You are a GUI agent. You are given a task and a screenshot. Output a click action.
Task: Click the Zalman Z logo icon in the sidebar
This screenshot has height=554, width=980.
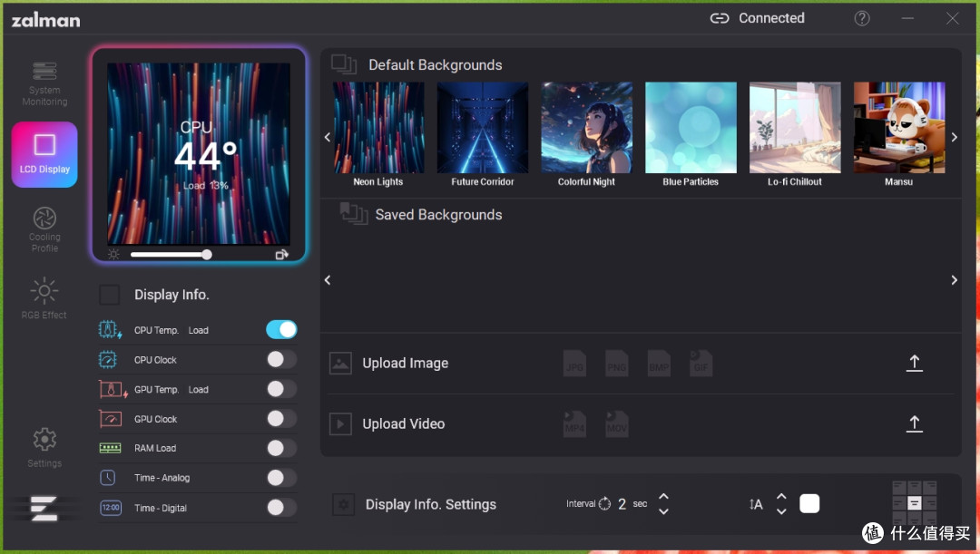pos(44,509)
